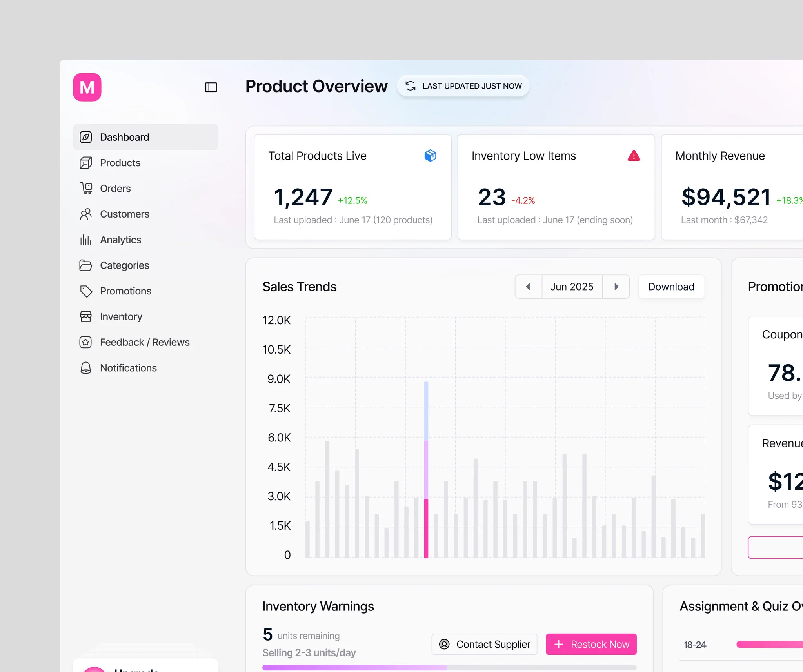Click the Analytics bar chart icon
The image size is (803, 672).
86,240
